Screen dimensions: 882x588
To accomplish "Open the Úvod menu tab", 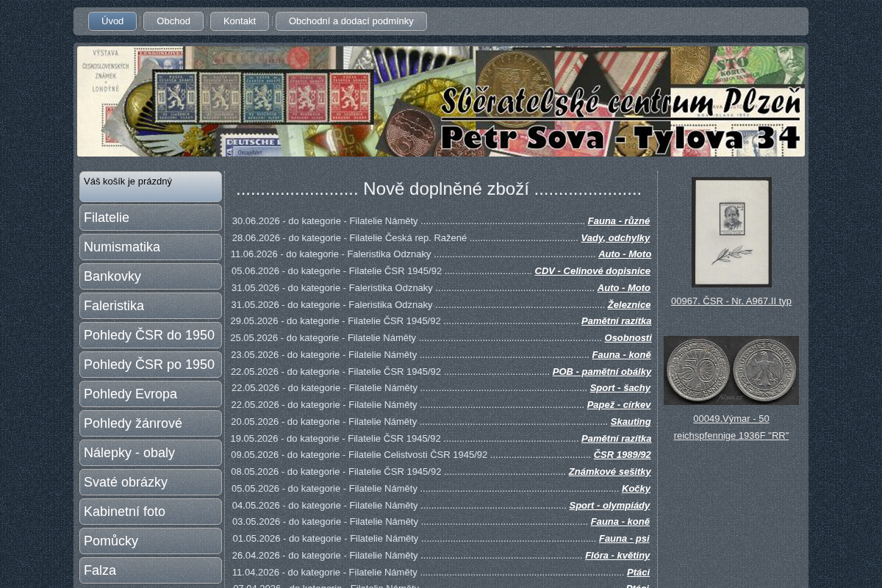I will coord(112,21).
